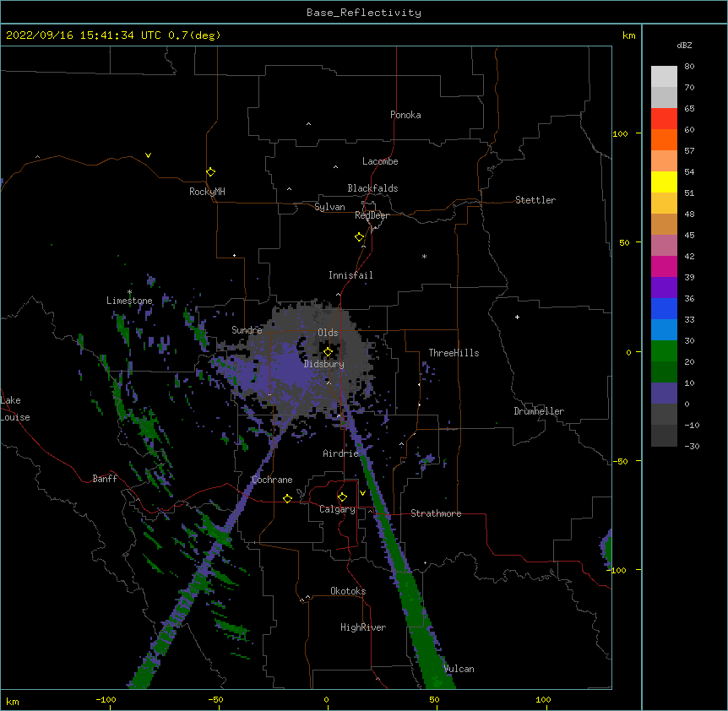Click the lightest gray swatch below 80
728x711 pixels.
[664, 77]
